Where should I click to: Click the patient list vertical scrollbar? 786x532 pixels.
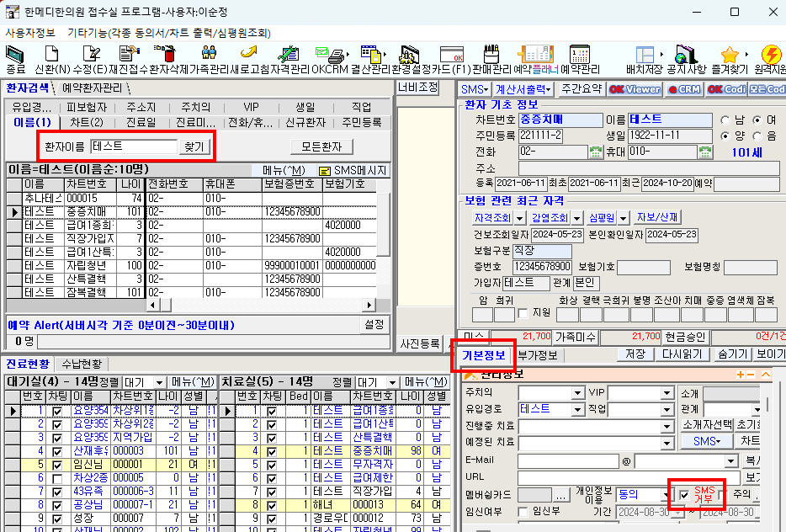click(x=384, y=224)
